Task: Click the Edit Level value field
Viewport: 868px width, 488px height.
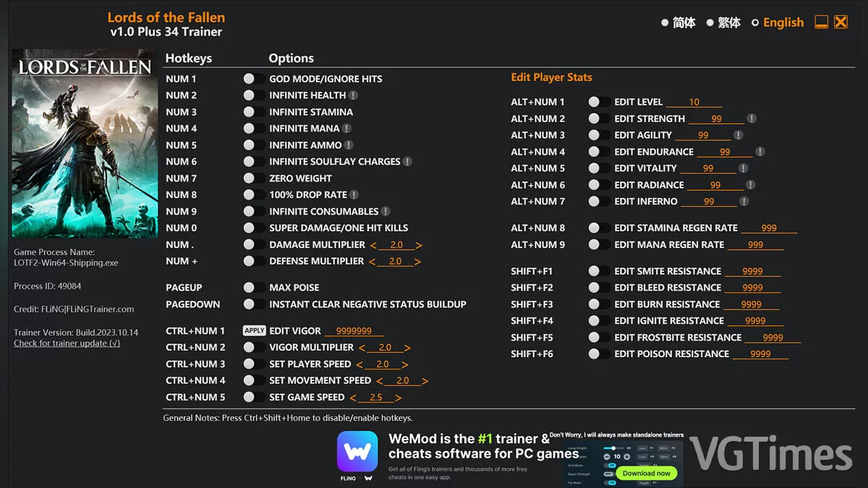Action: pos(694,103)
